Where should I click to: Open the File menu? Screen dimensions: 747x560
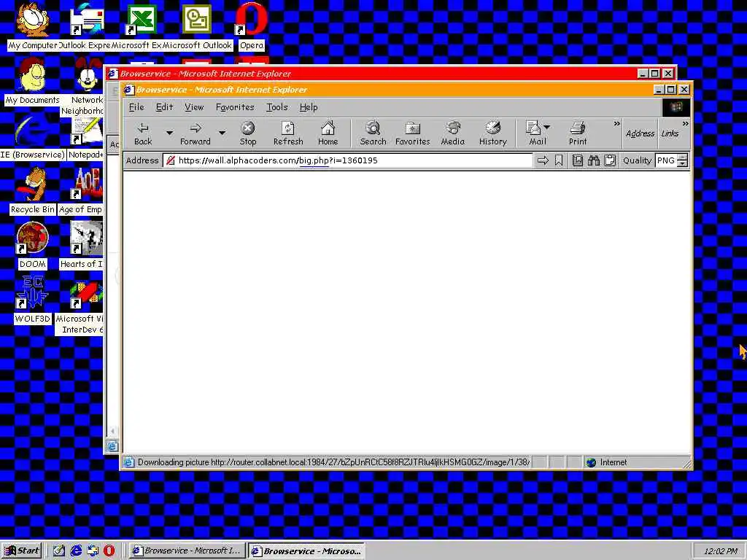pyautogui.click(x=136, y=107)
